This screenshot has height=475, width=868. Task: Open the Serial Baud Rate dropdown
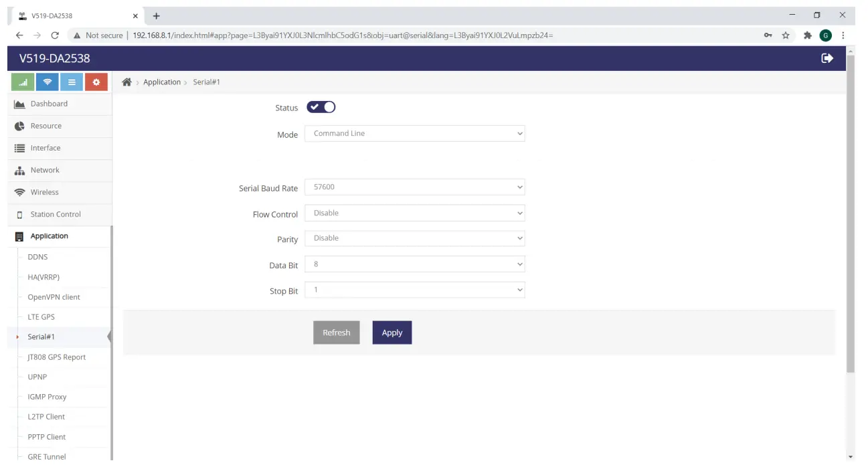click(415, 187)
